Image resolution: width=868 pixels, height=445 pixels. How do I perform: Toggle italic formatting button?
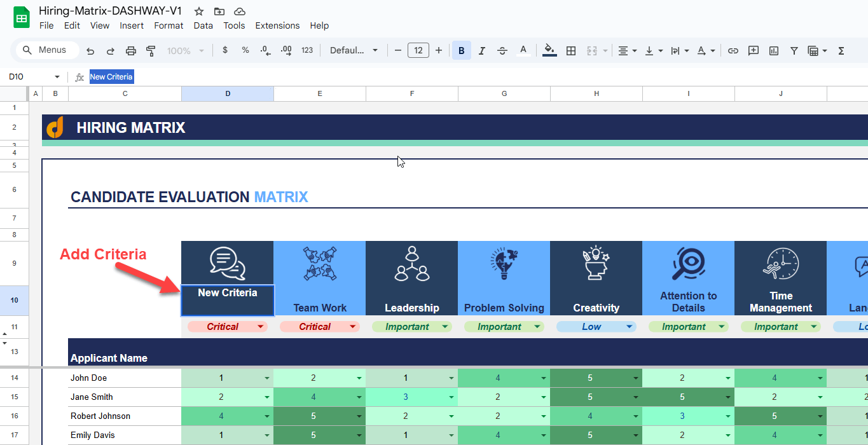pyautogui.click(x=482, y=51)
